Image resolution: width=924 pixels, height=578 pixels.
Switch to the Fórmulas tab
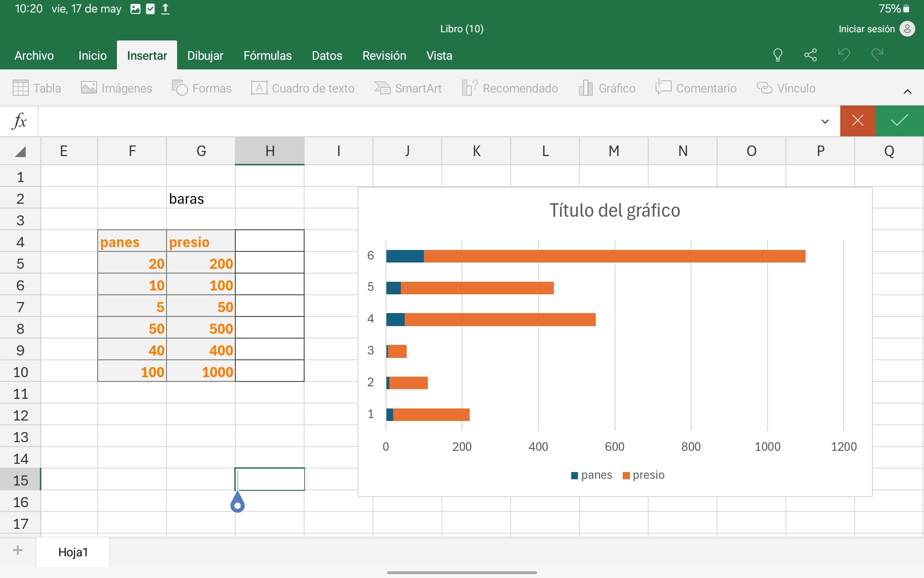coord(268,56)
